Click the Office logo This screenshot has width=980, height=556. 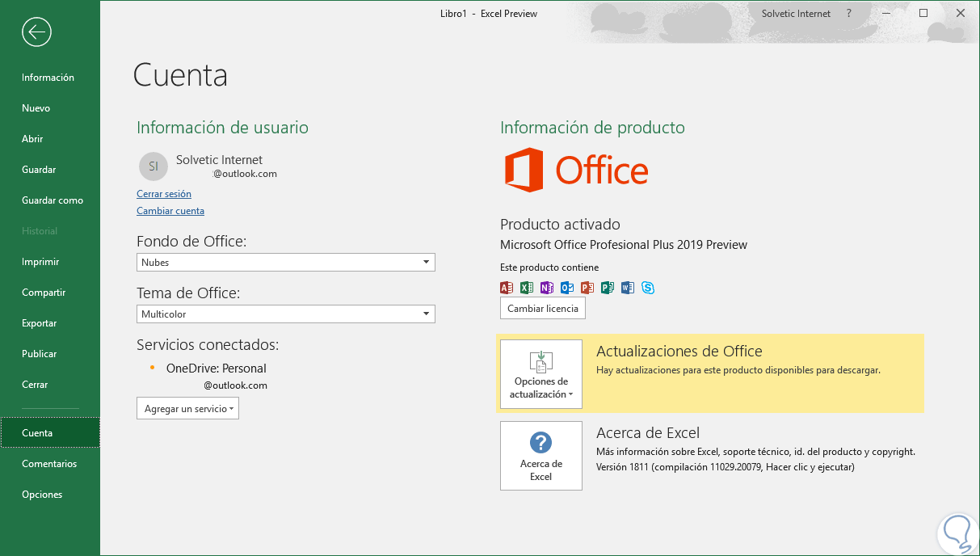coord(576,170)
